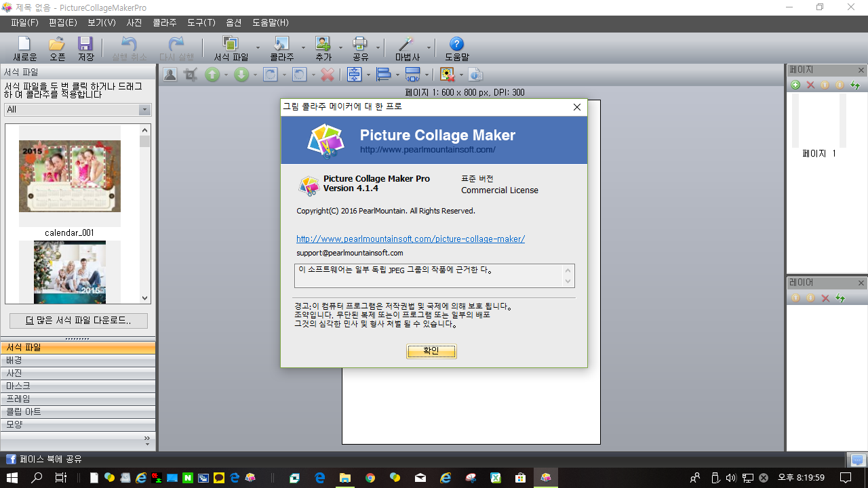Switch to the 클립 아트 sidebar tab
The height and width of the screenshot is (488, 868).
pos(77,411)
